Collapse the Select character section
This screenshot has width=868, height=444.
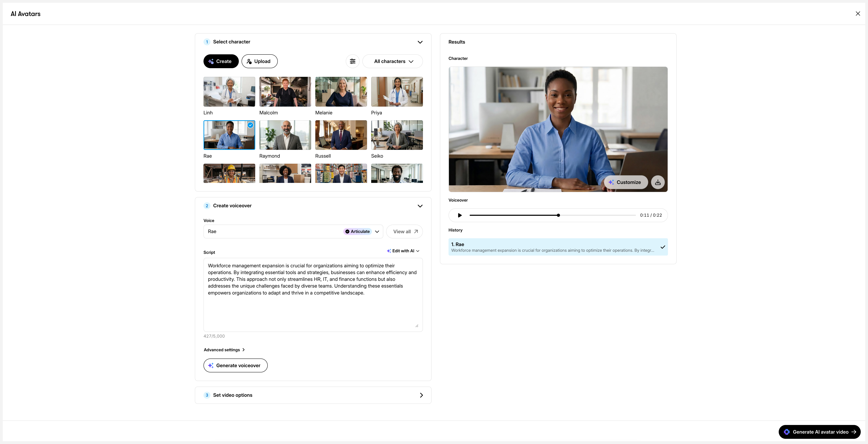[x=420, y=42]
